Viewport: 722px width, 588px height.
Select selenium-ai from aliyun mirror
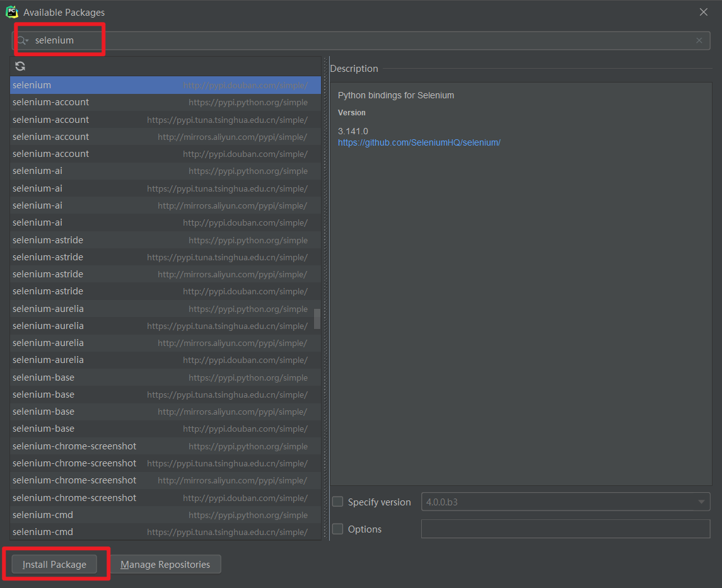pos(165,205)
